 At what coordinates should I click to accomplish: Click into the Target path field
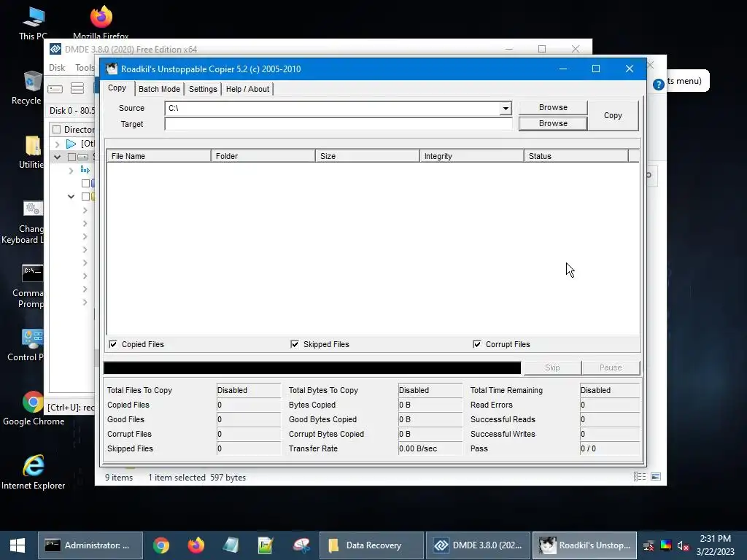coord(338,124)
